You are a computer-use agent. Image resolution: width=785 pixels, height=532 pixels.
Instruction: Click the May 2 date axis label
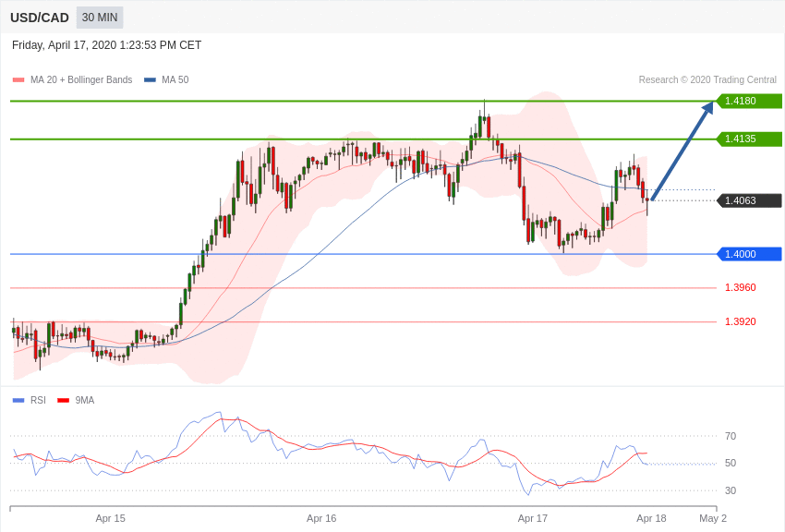click(x=713, y=518)
